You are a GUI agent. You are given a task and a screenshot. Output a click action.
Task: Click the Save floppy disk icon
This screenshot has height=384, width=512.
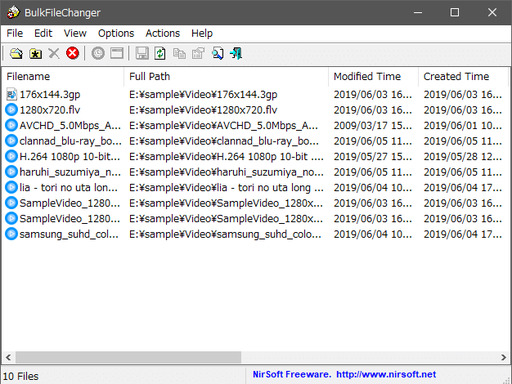coord(142,53)
